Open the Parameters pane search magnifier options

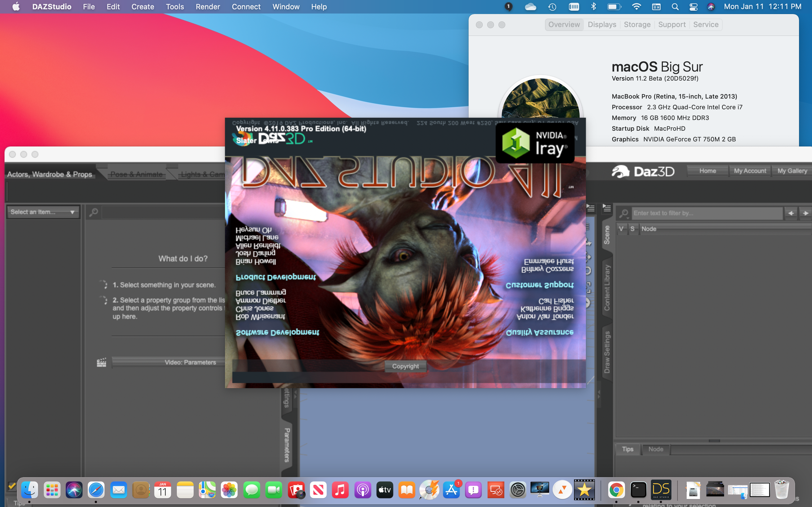94,212
